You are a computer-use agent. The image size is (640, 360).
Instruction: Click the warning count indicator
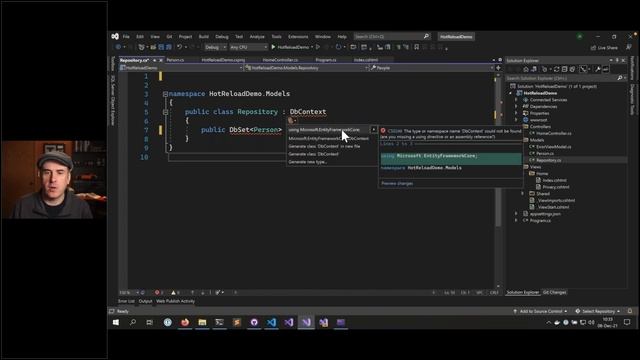point(175,293)
